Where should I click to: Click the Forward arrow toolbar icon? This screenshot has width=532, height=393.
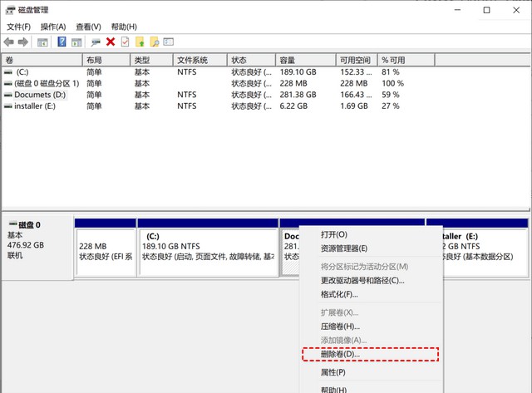23,42
